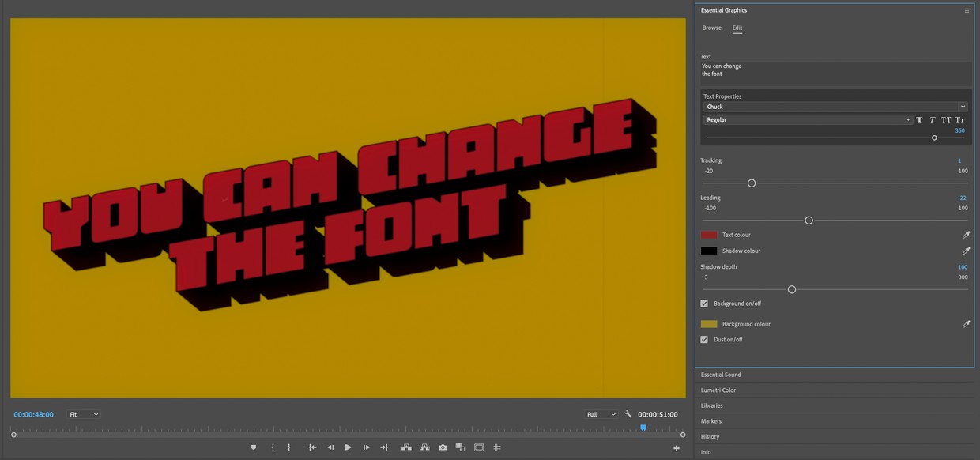Uncheck the Background on/off checkbox
The image size is (980, 460).
[704, 304]
